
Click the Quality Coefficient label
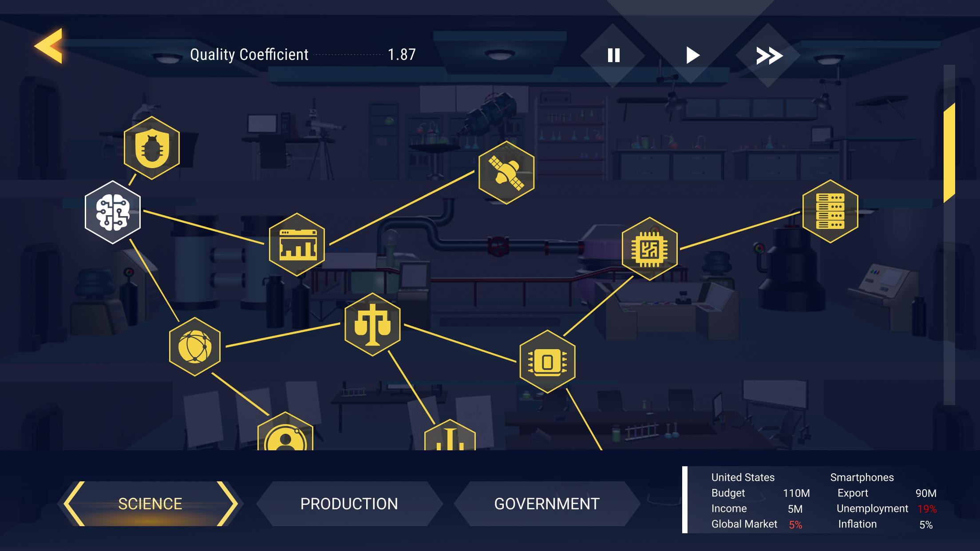coord(249,55)
